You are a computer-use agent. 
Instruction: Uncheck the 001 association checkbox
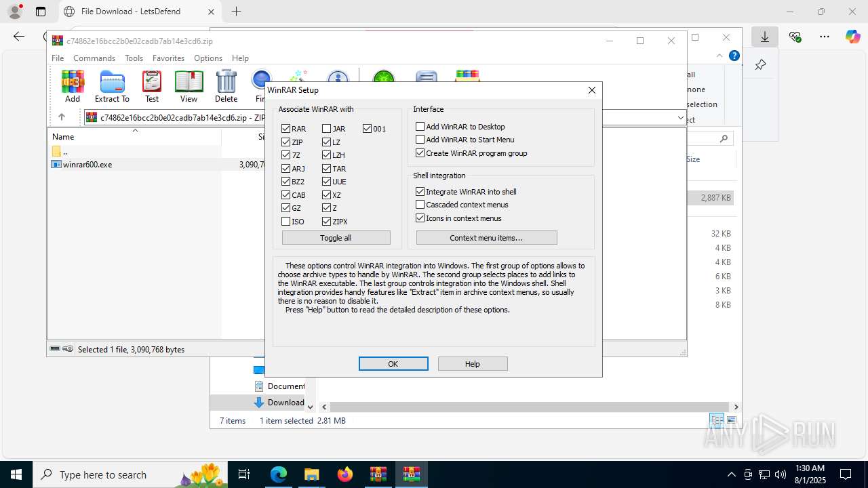pyautogui.click(x=367, y=128)
